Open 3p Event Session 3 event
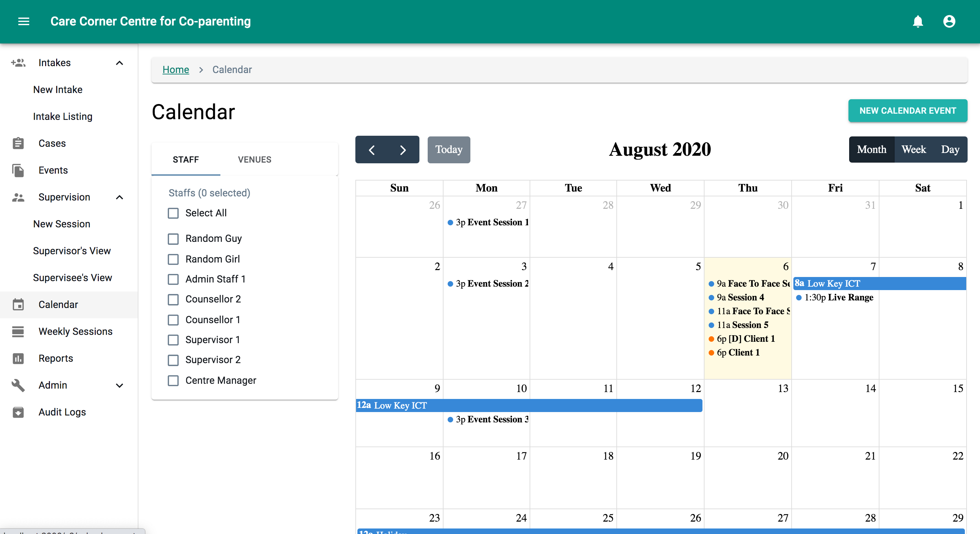The height and width of the screenshot is (534, 980). click(488, 419)
